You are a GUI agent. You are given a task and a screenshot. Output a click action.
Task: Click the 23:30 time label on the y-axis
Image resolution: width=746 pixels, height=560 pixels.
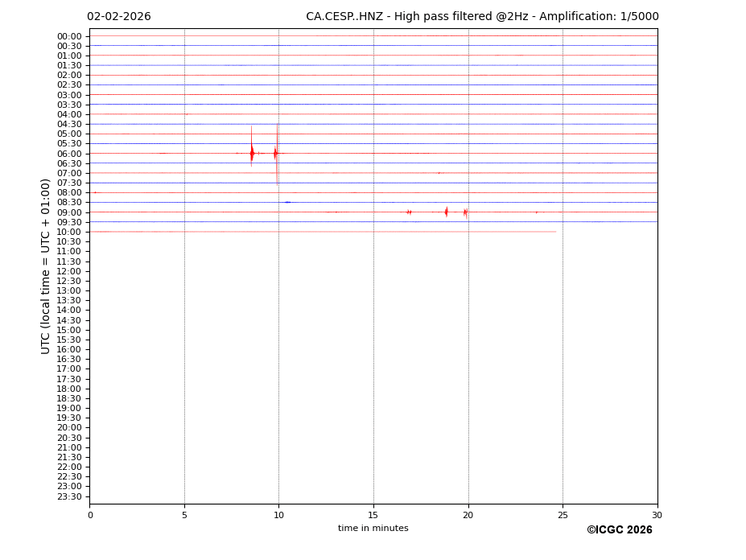[69, 496]
